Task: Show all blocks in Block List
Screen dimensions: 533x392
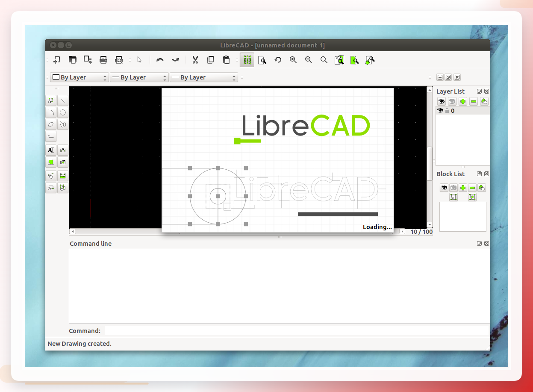Action: 444,188
